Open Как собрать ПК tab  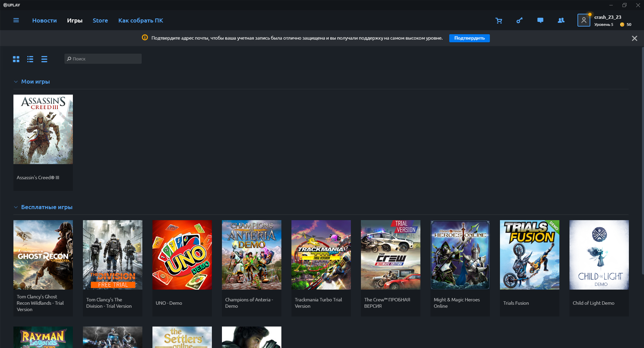(x=141, y=20)
